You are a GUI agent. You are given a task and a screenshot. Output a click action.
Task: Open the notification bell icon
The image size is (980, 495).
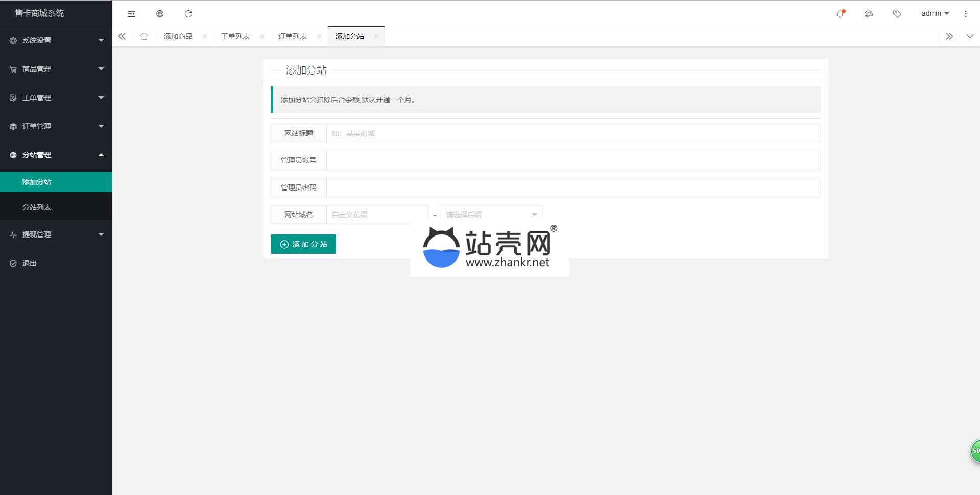tap(840, 14)
